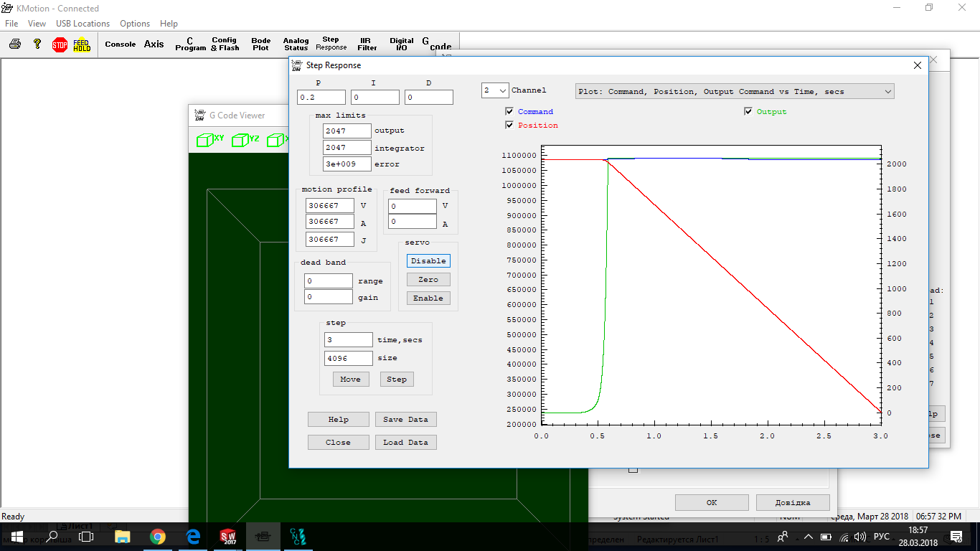Click the D gain input field
The width and height of the screenshot is (980, 551).
pos(429,97)
